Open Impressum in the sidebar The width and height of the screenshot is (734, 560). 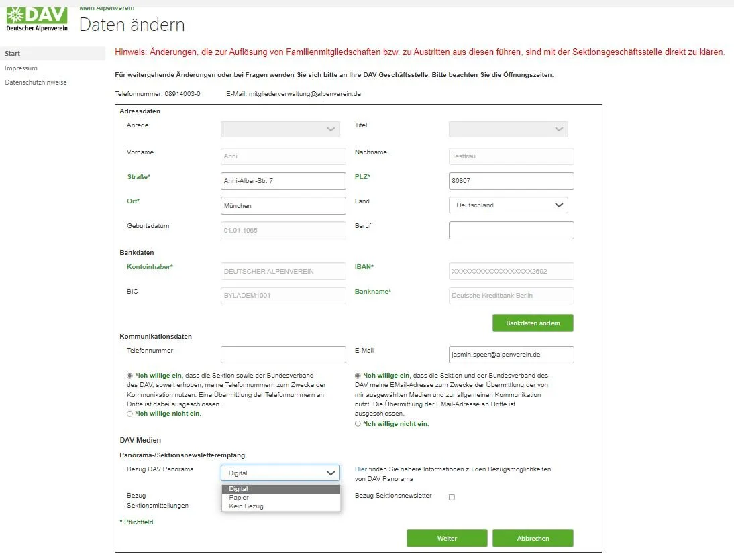21,68
